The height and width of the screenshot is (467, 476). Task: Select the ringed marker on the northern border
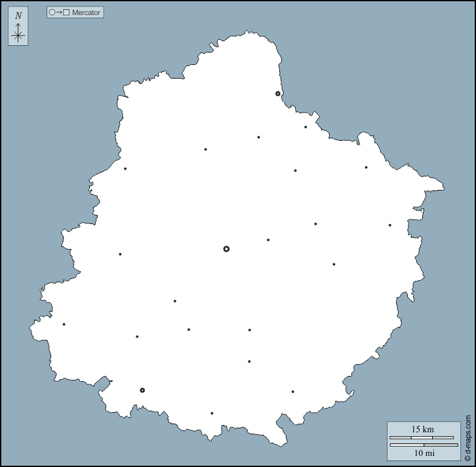point(278,94)
